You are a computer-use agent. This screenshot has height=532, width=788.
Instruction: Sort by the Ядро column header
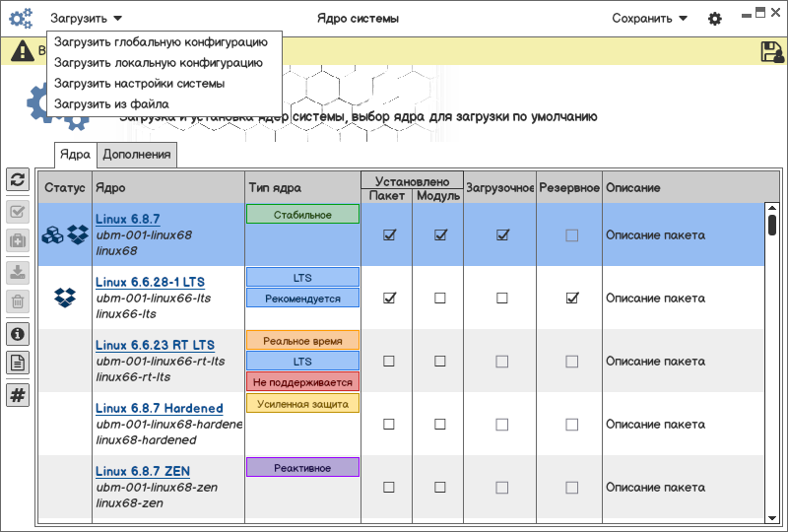pos(168,187)
